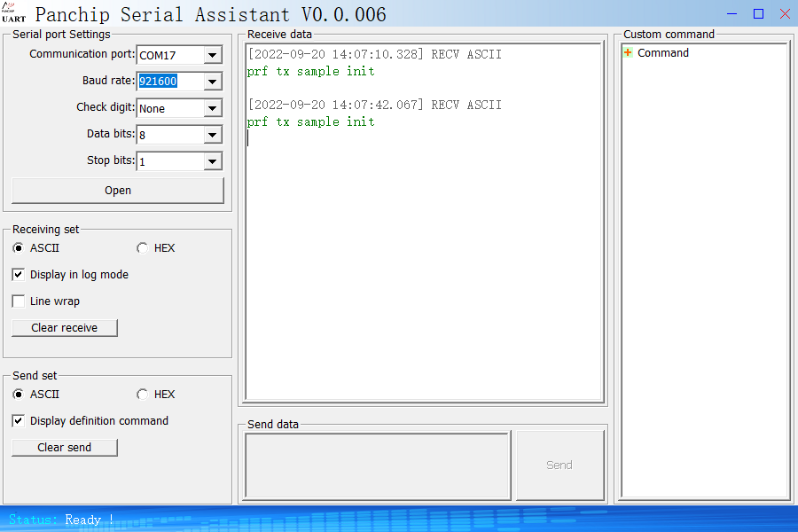Click the Clear send button
This screenshot has width=798, height=532.
[x=65, y=448]
